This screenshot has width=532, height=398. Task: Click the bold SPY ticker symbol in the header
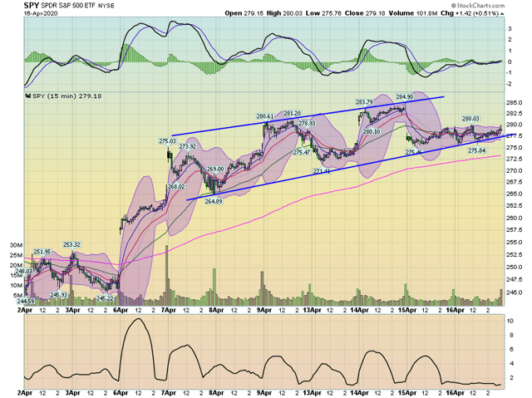pos(32,6)
